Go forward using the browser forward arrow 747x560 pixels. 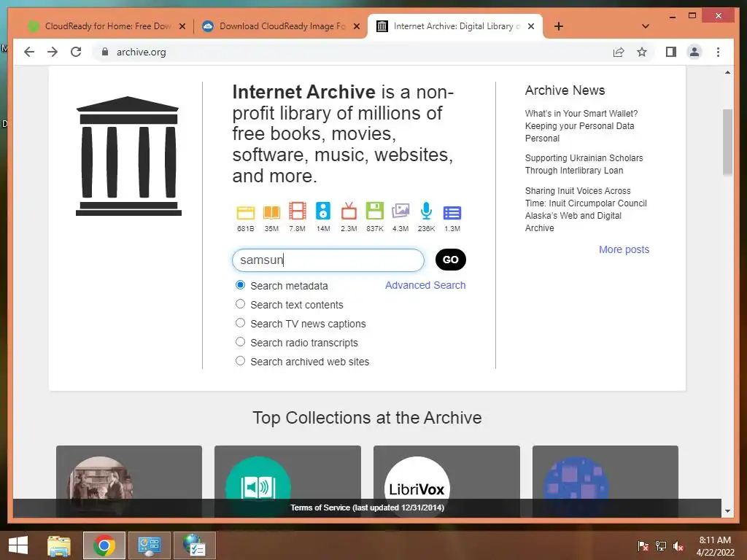pos(53,52)
